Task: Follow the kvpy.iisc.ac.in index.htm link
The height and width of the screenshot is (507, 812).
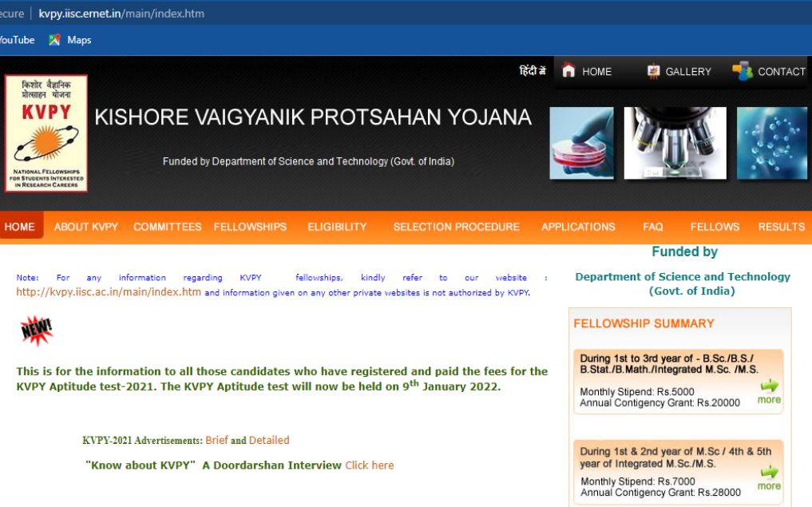Action: click(109, 292)
